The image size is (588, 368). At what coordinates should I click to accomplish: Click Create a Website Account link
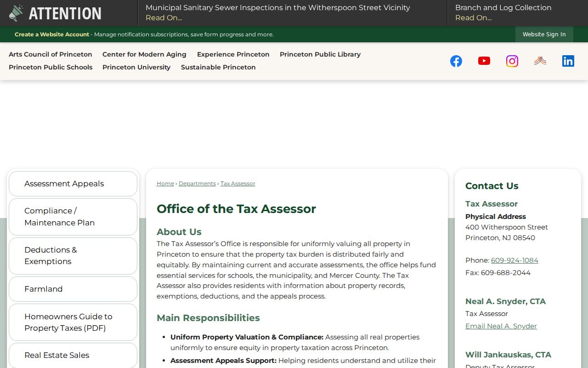52,34
